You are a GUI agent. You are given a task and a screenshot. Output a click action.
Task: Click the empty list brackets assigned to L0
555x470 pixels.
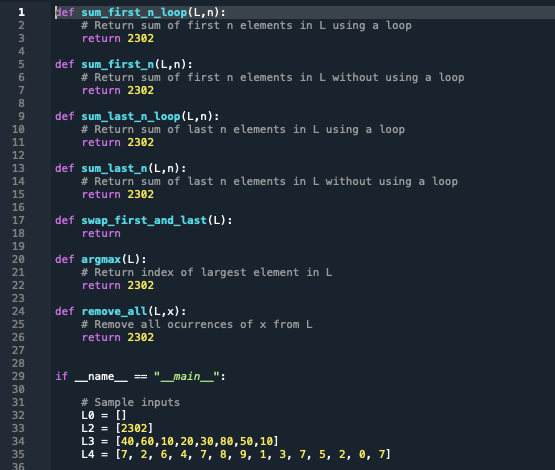click(121, 415)
